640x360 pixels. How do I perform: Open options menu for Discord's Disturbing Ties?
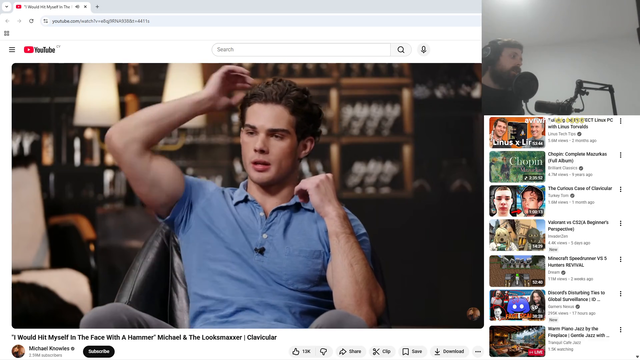tap(620, 294)
